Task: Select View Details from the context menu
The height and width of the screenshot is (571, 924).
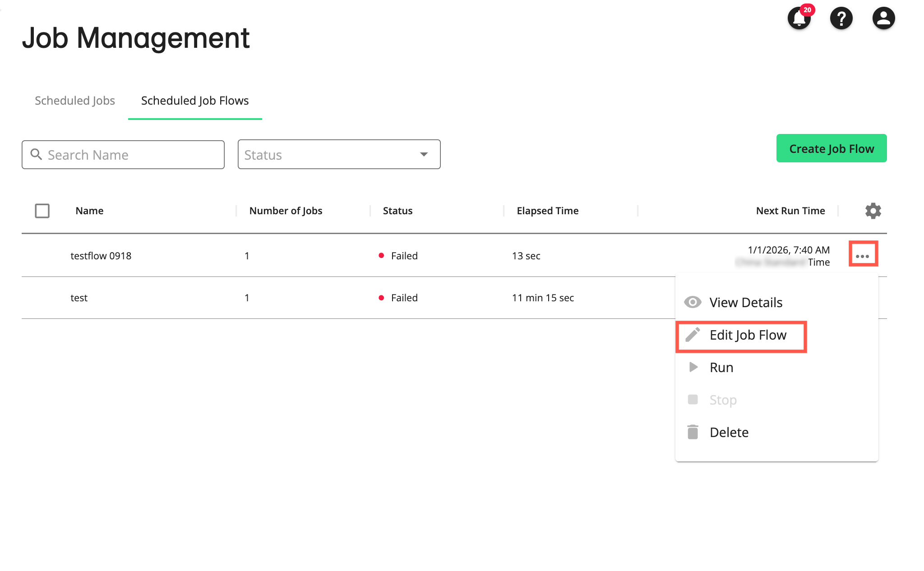Action: [x=746, y=302]
